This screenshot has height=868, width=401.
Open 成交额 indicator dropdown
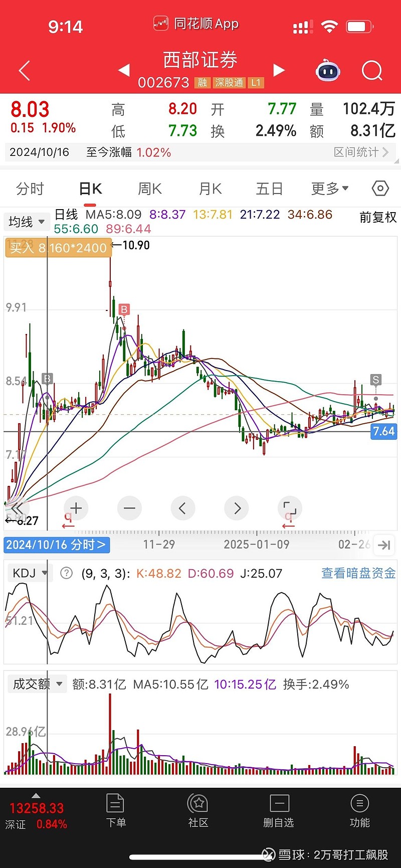[x=38, y=684]
